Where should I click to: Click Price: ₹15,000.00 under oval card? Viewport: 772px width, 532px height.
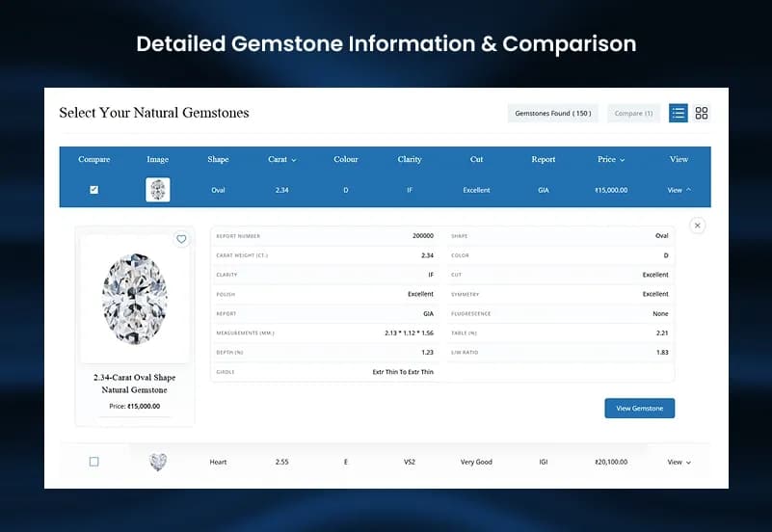134,407
